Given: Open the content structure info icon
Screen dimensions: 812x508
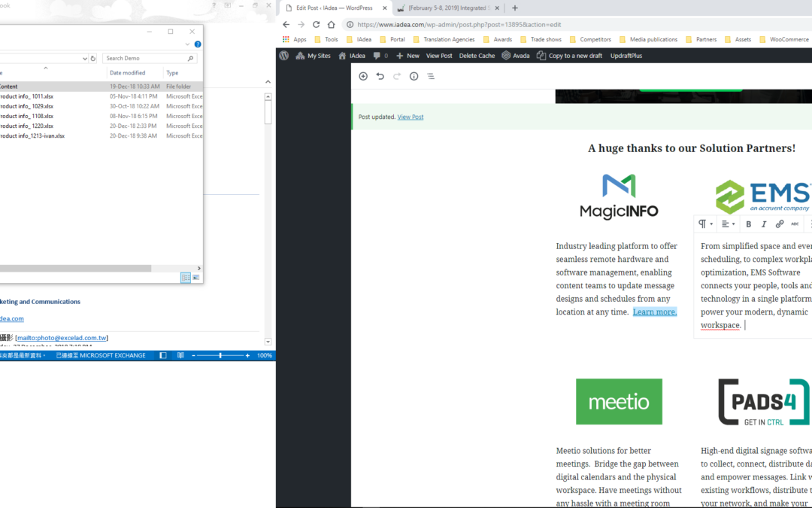Looking at the screenshot, I should [414, 76].
